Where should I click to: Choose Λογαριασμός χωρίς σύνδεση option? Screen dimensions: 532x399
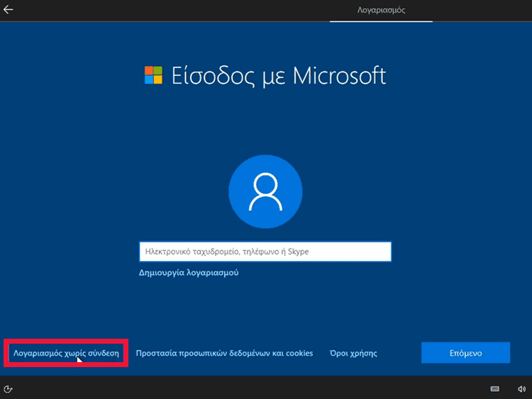tap(66, 353)
